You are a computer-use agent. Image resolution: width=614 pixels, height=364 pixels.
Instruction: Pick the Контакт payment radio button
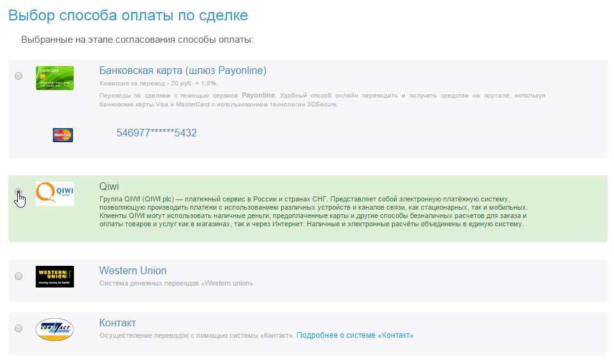tap(18, 328)
